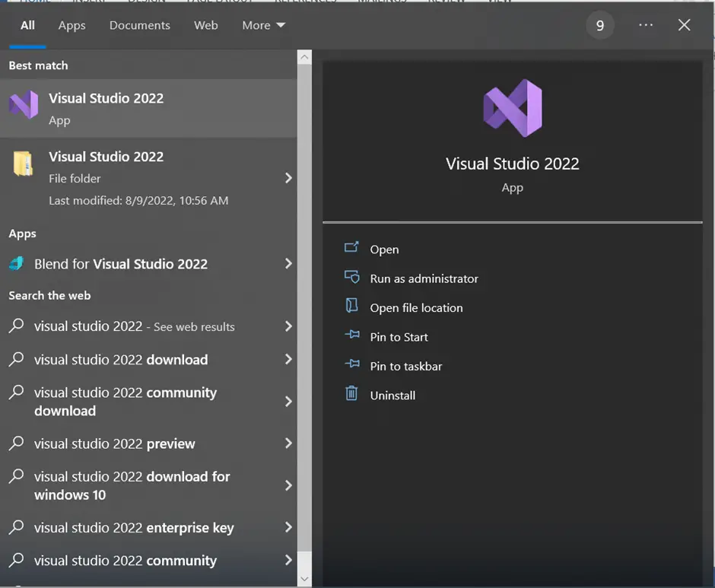
Task: Click the Open action icon
Action: [351, 247]
